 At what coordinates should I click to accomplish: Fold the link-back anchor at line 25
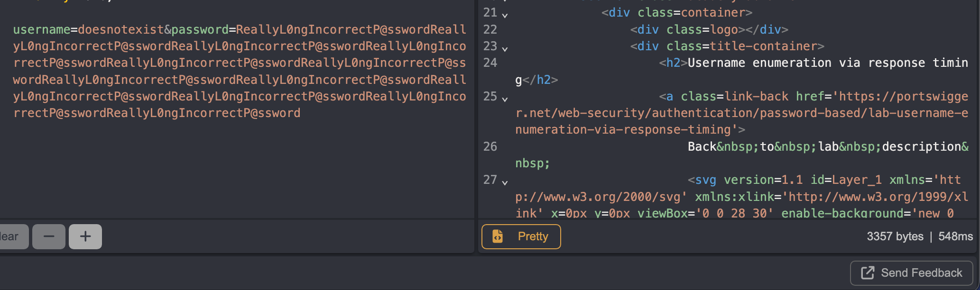pos(505,99)
